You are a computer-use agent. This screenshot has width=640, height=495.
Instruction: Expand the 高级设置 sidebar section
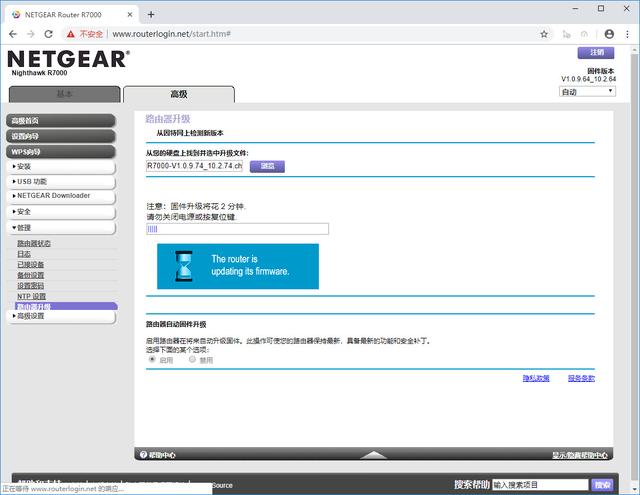click(x=61, y=317)
